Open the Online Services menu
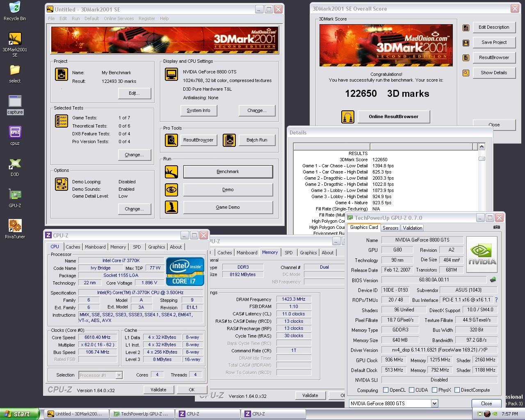Image resolution: width=525 pixels, height=420 pixels. pos(119,18)
